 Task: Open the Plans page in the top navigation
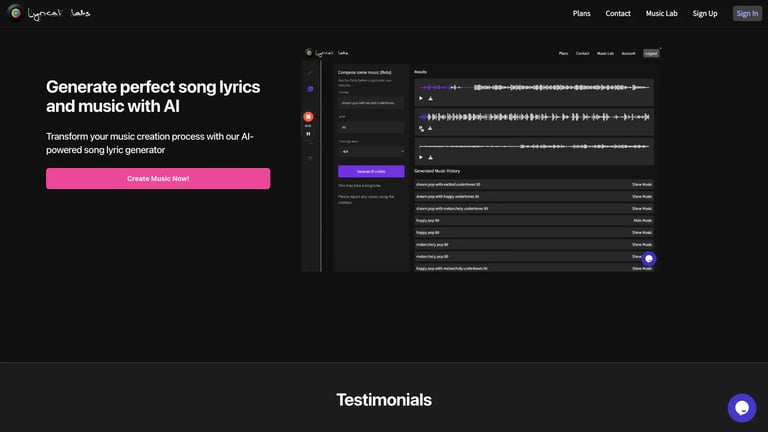coord(581,13)
